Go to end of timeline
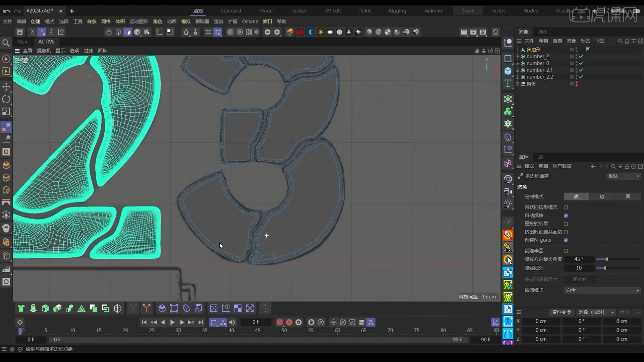 [201, 322]
